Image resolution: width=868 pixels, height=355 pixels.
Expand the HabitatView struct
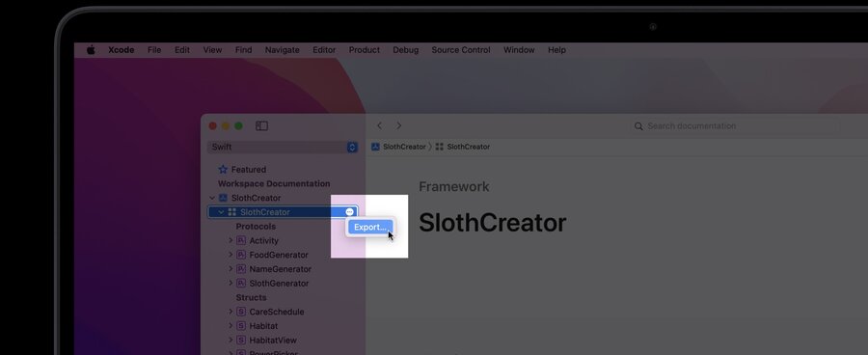coord(231,340)
